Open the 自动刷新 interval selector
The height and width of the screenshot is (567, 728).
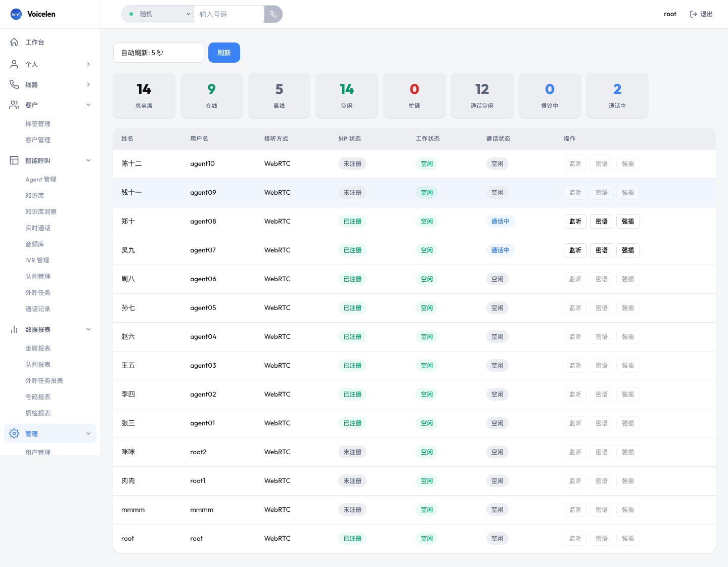(159, 53)
